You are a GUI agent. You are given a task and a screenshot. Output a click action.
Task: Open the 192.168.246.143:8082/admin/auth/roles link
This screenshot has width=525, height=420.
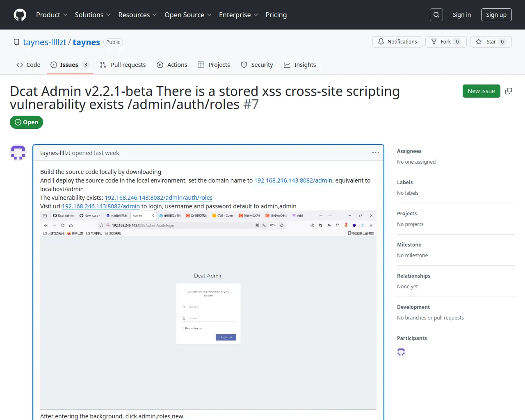[x=159, y=198]
